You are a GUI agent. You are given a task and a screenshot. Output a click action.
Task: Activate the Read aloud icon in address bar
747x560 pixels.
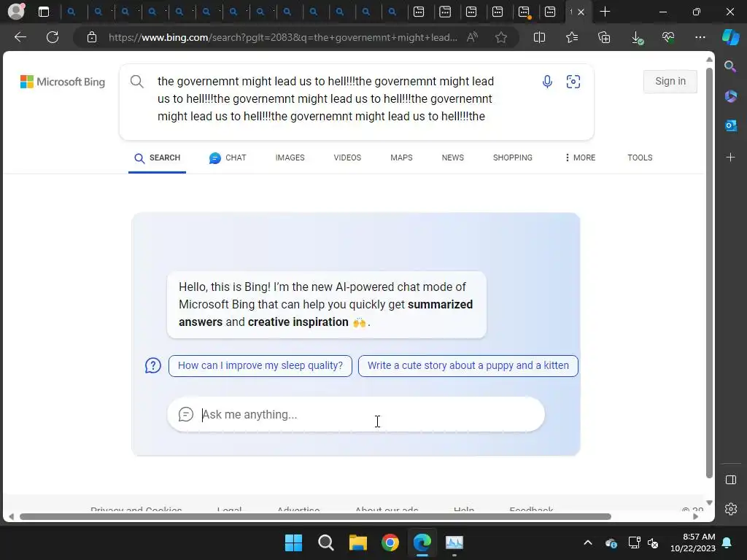coord(472,37)
